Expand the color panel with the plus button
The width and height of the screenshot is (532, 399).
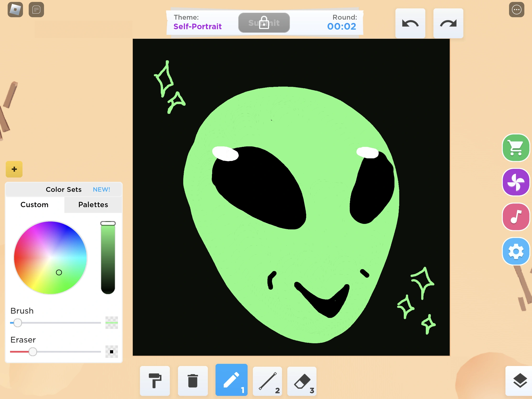point(14,169)
